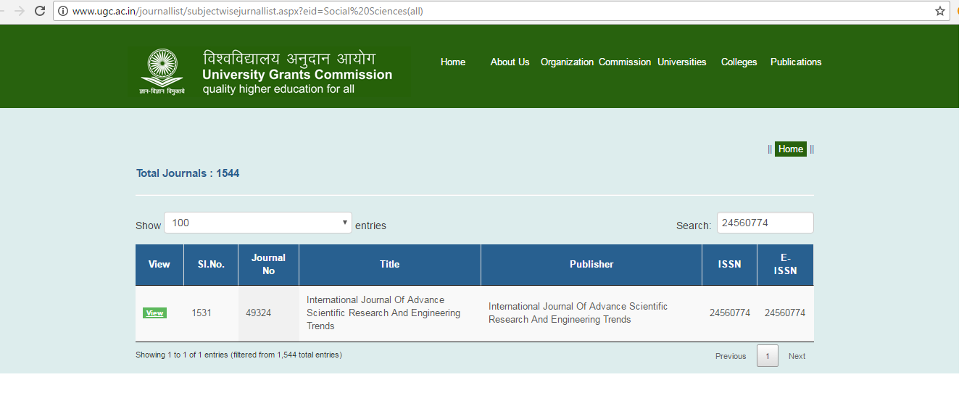Sort table by Journal No column
Image resolution: width=980 pixels, height=401 pixels.
pyautogui.click(x=268, y=265)
